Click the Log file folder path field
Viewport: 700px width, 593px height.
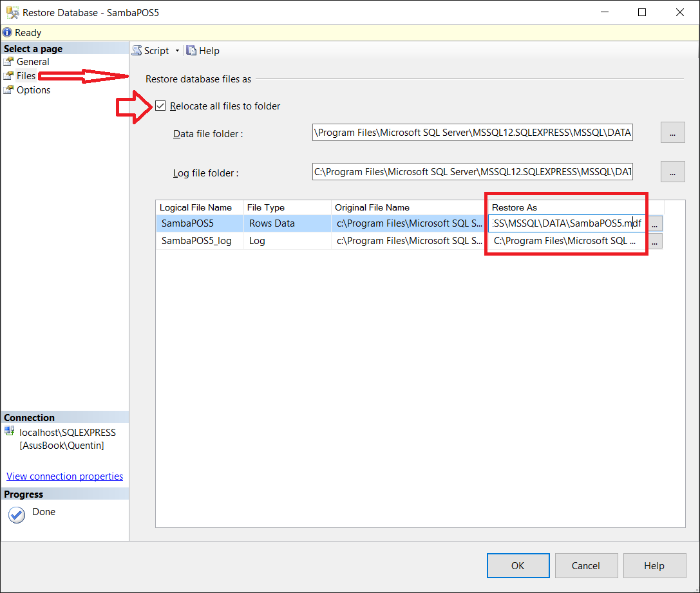tap(472, 173)
